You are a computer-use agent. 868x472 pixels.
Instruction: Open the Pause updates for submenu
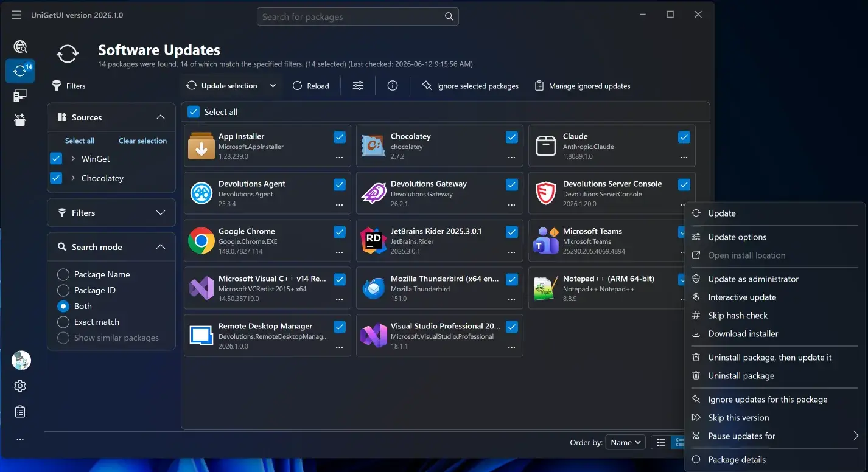click(775, 436)
